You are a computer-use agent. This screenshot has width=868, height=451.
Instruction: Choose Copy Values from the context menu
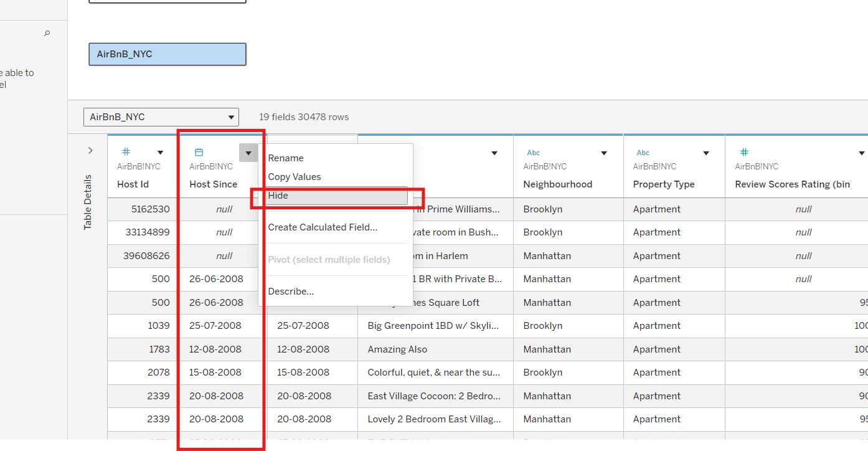tap(295, 177)
